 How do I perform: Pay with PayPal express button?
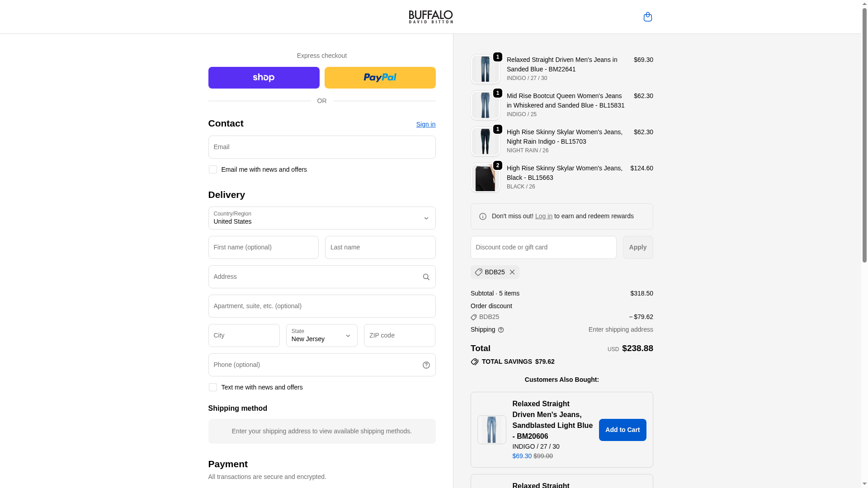[x=380, y=78]
